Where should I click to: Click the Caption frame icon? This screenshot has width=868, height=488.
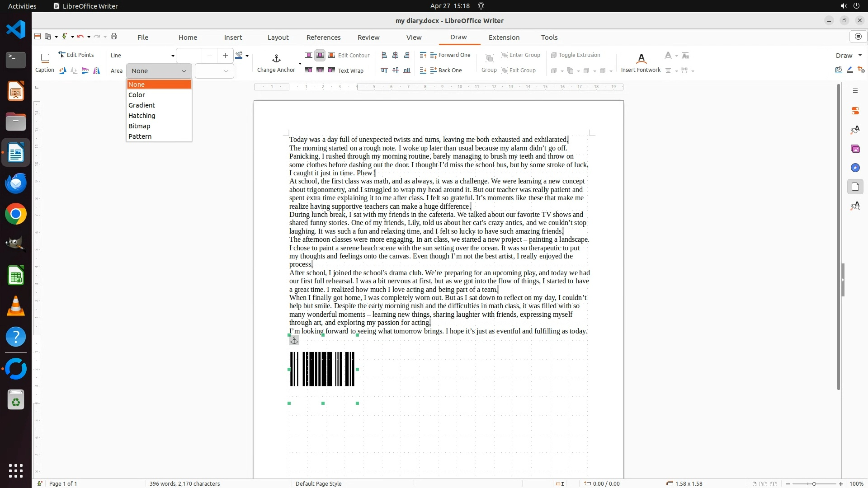[x=45, y=58]
